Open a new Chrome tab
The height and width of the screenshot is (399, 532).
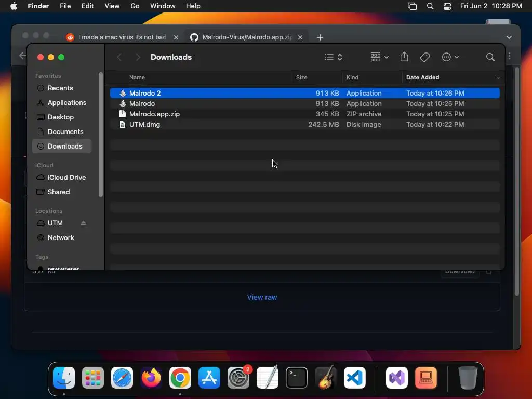(320, 37)
